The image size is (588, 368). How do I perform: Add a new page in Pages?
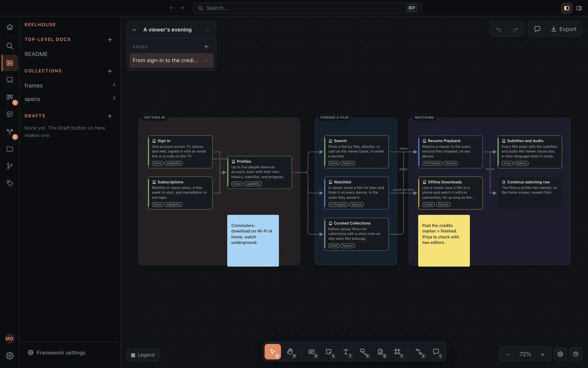pyautogui.click(x=206, y=47)
